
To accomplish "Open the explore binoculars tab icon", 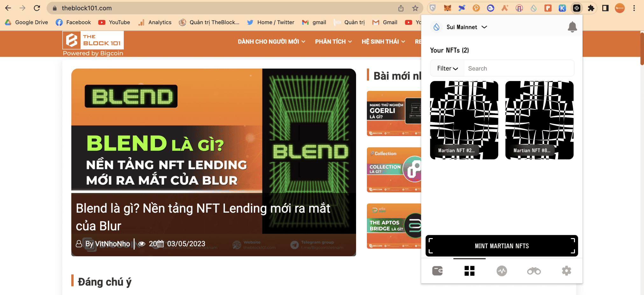I will pos(534,271).
